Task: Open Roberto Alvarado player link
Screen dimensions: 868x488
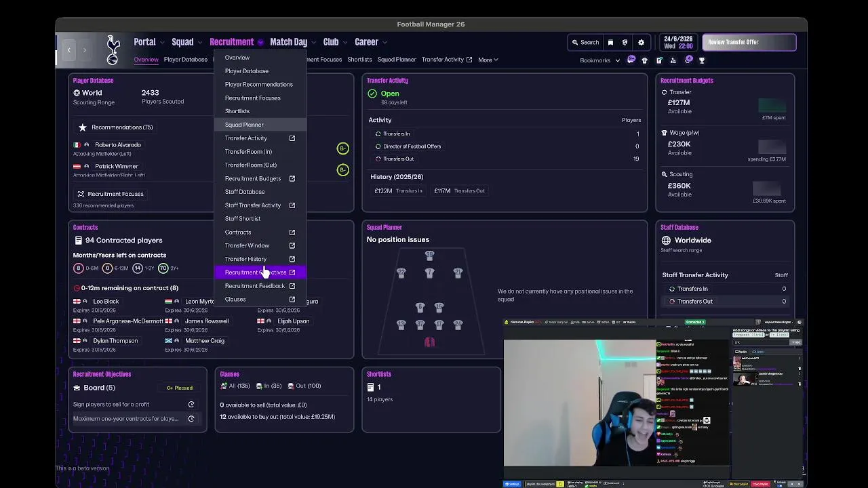Action: 118,145
